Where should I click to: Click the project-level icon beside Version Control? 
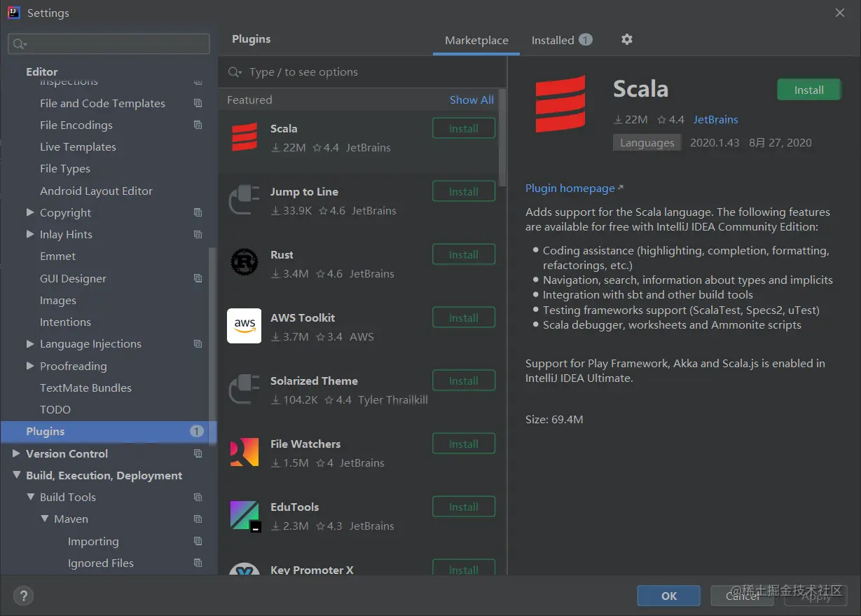point(198,453)
